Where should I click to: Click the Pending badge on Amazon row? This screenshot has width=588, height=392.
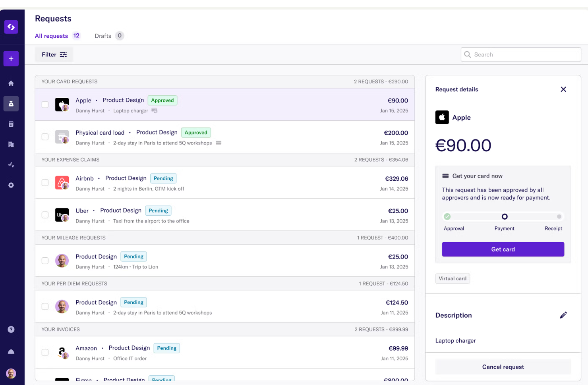coord(167,348)
